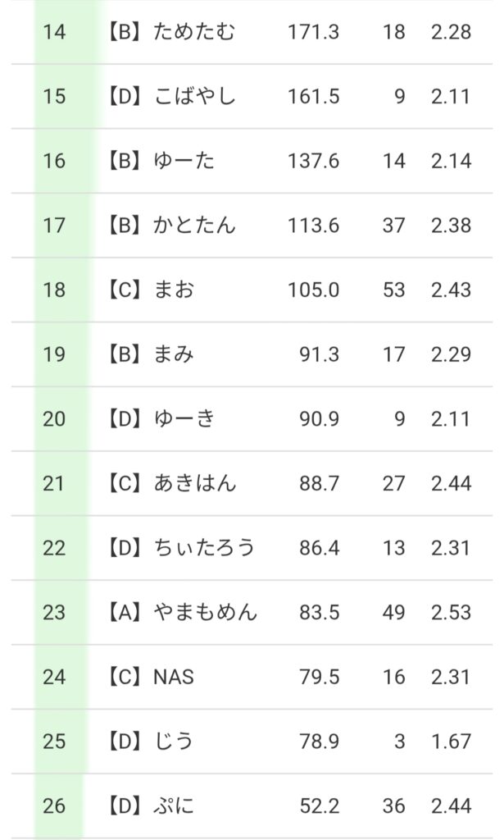Click player name ためたむ in rank 14
The height and width of the screenshot is (840, 504).
pos(194,32)
